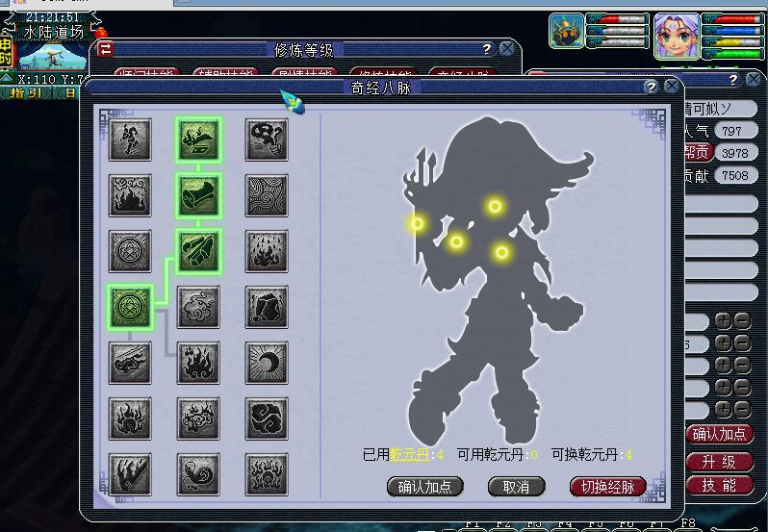Select the flaming claw skill icon
Viewport: 768px width, 532px height.
tap(130, 474)
